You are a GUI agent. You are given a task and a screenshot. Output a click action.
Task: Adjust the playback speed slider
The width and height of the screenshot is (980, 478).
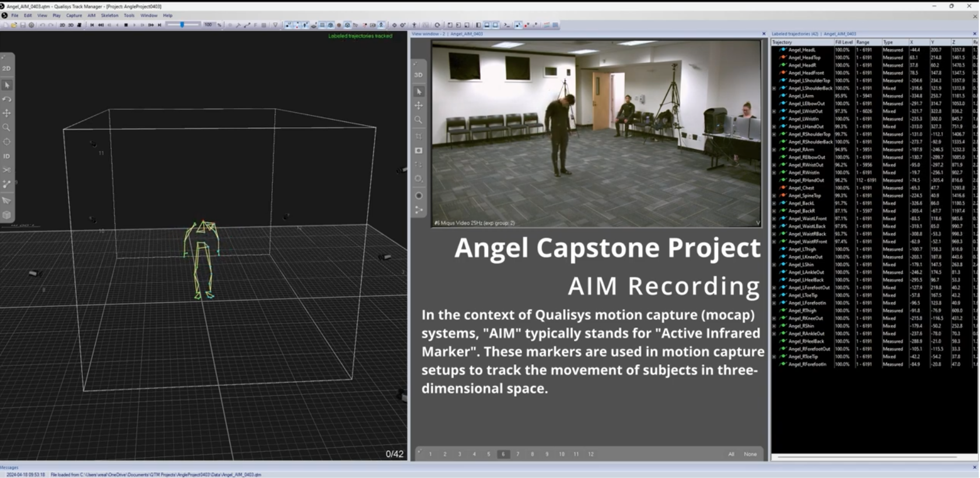[x=183, y=25]
